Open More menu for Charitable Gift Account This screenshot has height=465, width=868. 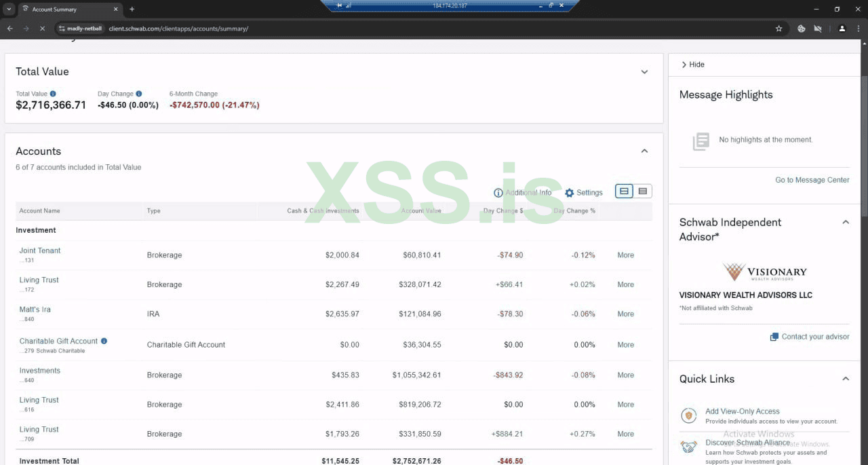pyautogui.click(x=625, y=345)
